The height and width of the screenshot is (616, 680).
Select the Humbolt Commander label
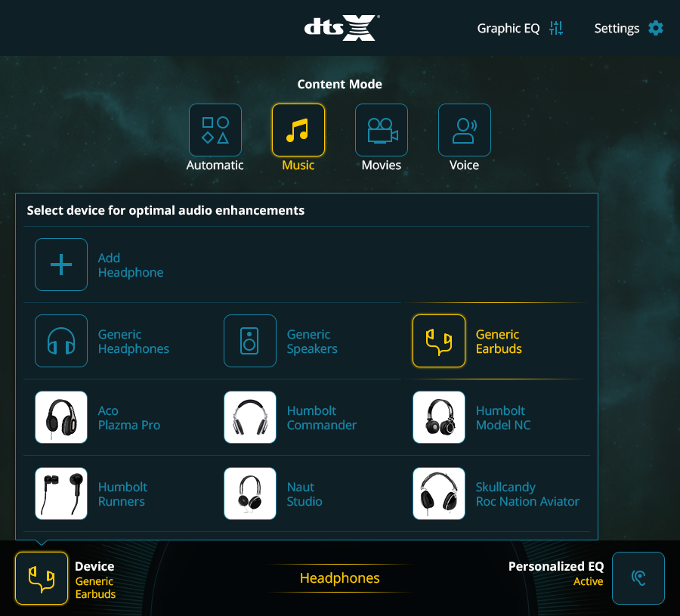(x=322, y=418)
